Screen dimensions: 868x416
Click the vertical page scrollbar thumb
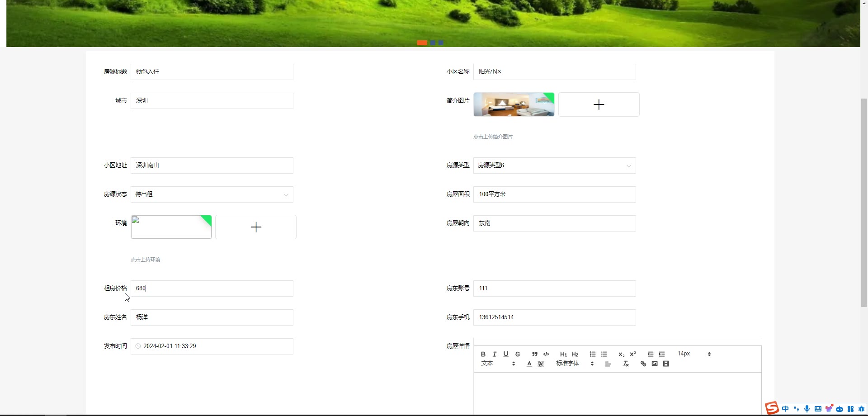[864, 203]
